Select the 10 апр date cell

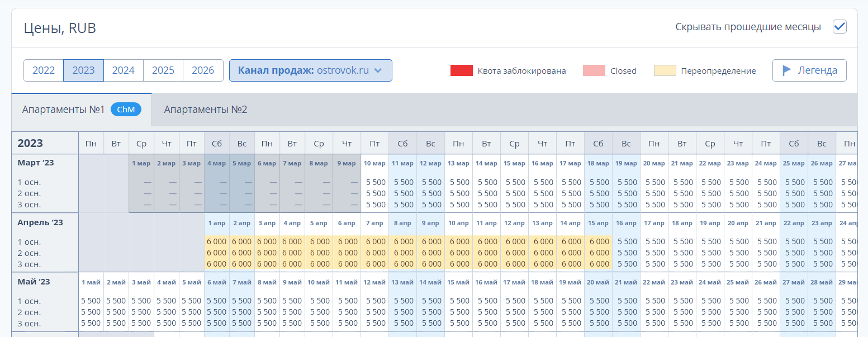tap(459, 222)
